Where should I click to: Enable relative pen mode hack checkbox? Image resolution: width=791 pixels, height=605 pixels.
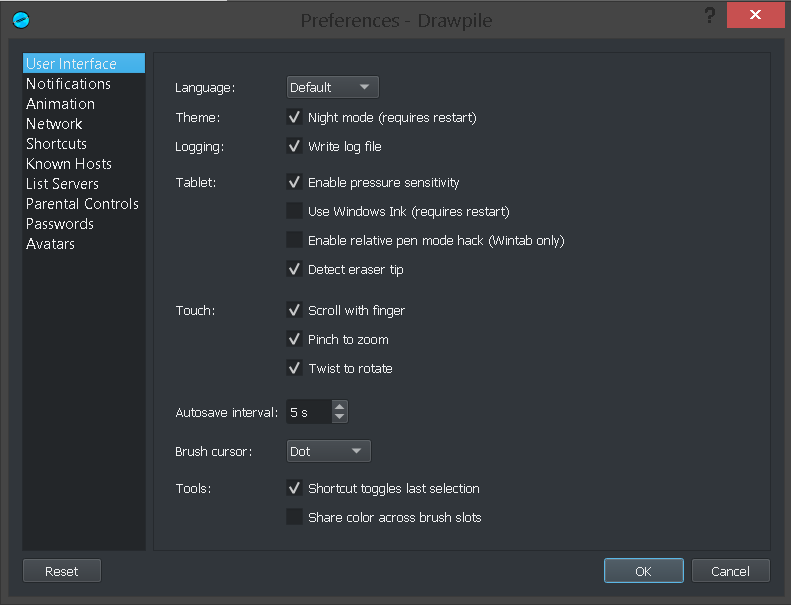pos(295,240)
